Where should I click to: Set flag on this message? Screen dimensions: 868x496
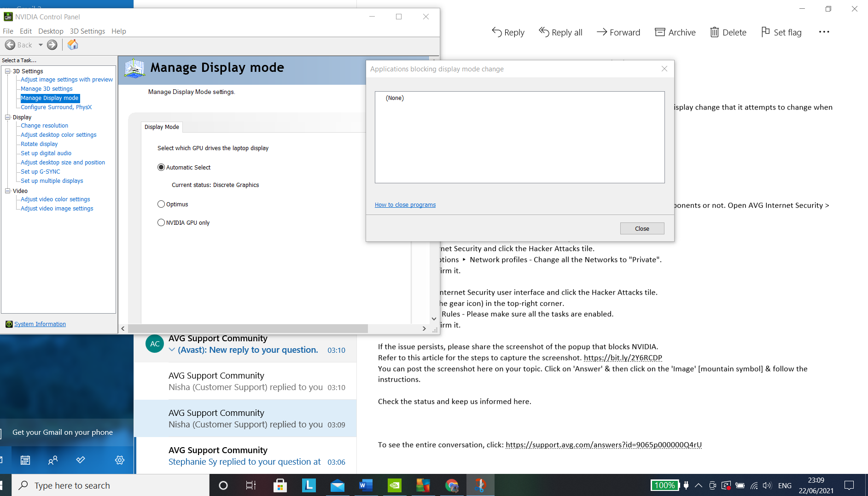(781, 32)
